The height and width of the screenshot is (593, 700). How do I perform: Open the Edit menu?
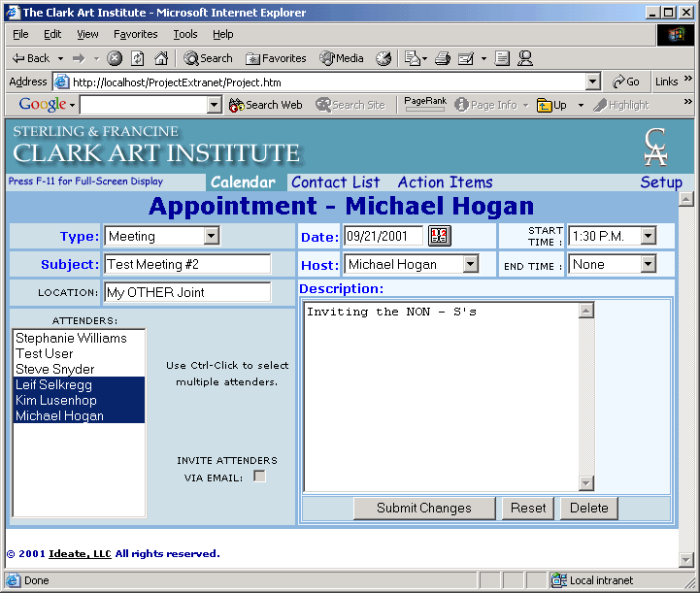tap(52, 34)
